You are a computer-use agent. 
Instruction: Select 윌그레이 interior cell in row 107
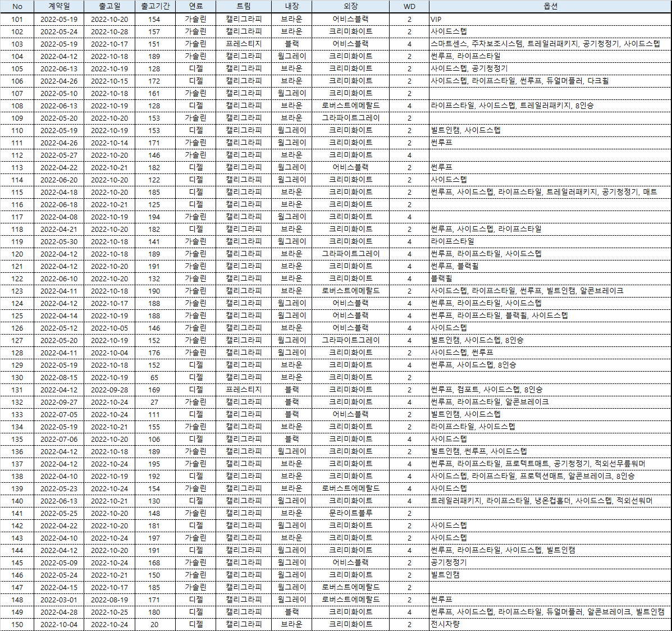[x=291, y=93]
